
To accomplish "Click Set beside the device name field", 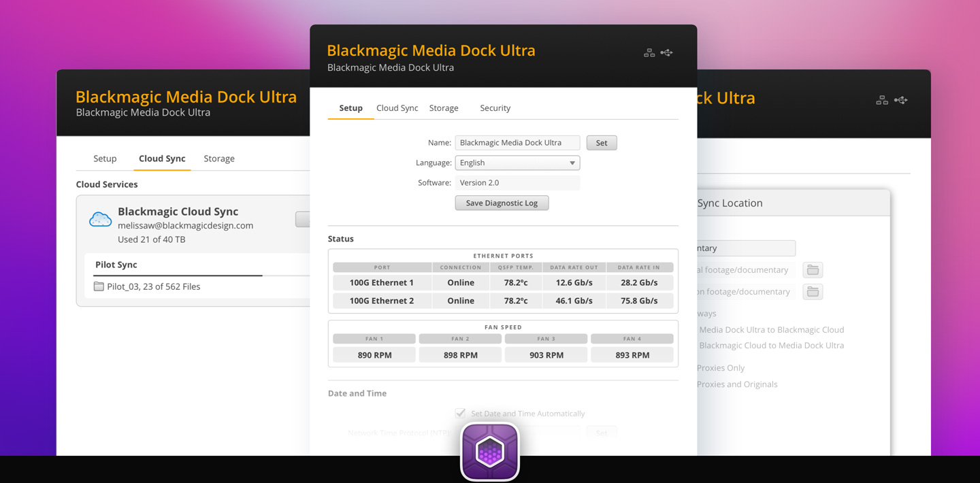I will (601, 142).
